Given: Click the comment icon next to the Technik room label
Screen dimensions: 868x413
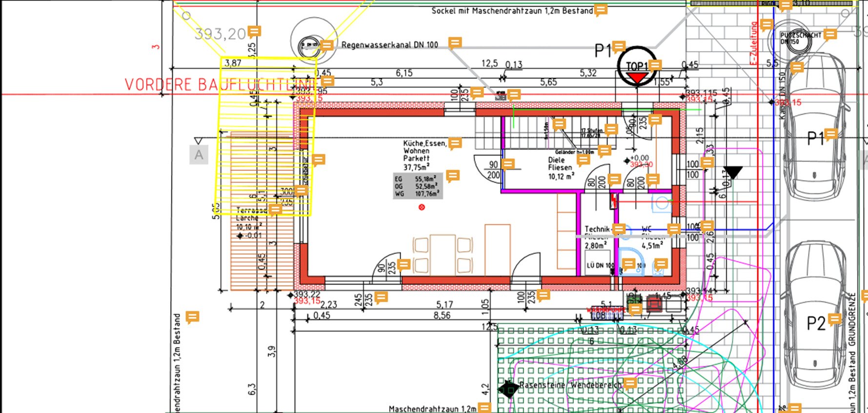Looking at the screenshot, I should click(619, 228).
